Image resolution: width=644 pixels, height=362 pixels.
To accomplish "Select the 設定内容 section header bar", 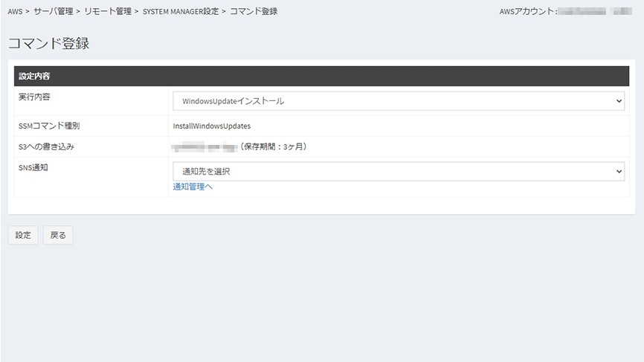I will [x=321, y=76].
